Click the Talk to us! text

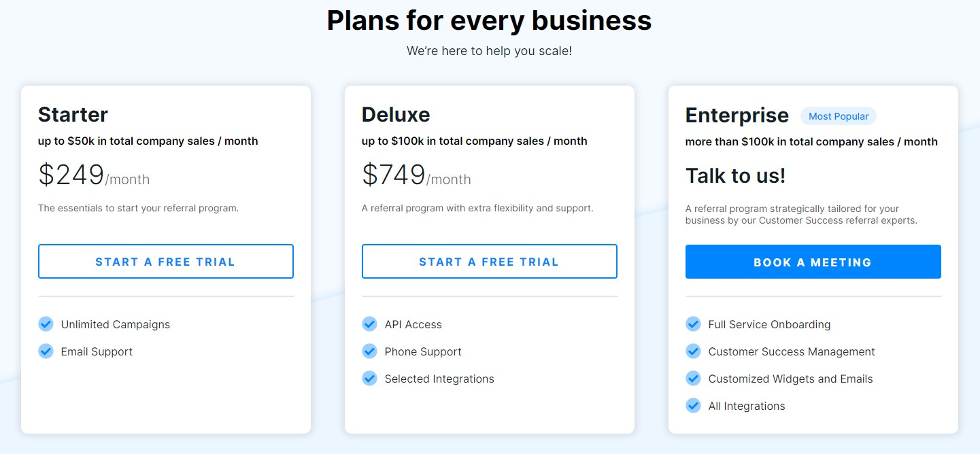click(x=736, y=176)
